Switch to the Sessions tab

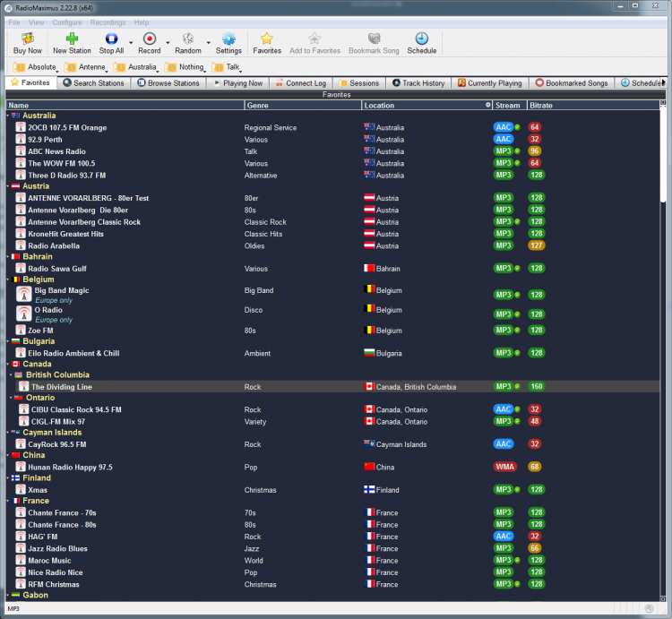359,83
